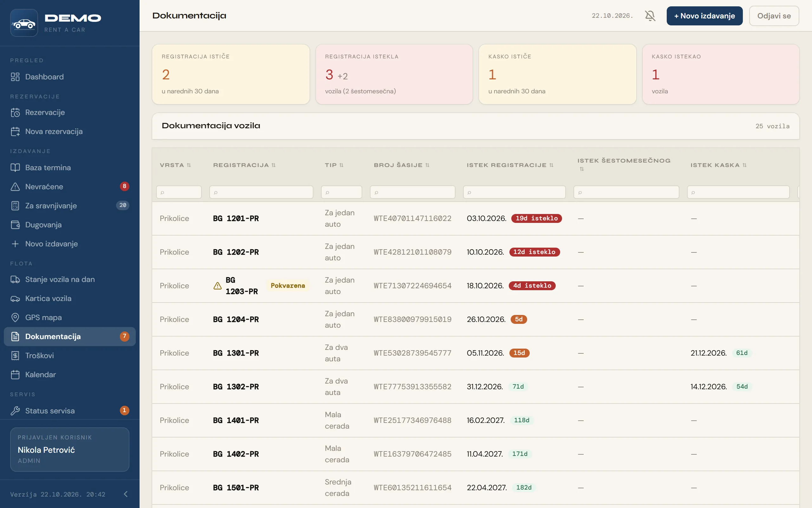The image size is (812, 508).
Task: Click the + Novo izdavanje header button
Action: click(x=704, y=16)
